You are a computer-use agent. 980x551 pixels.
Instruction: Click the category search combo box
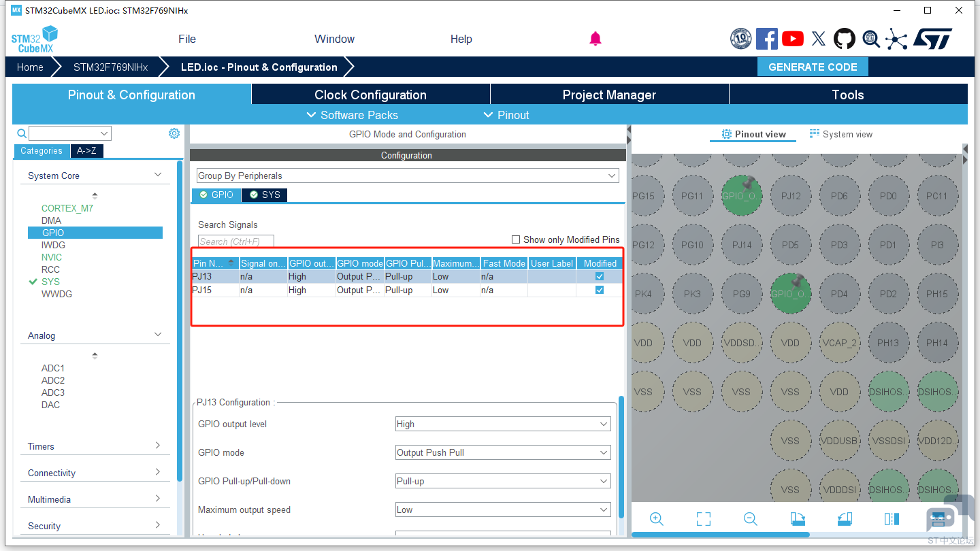click(x=70, y=133)
